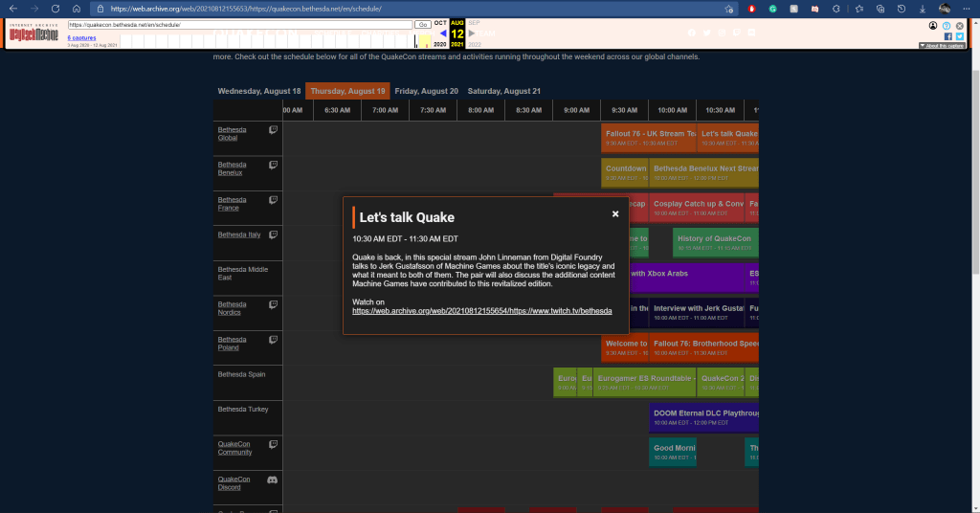
Task: Go to previous capture using blue left arrow
Action: click(441, 33)
